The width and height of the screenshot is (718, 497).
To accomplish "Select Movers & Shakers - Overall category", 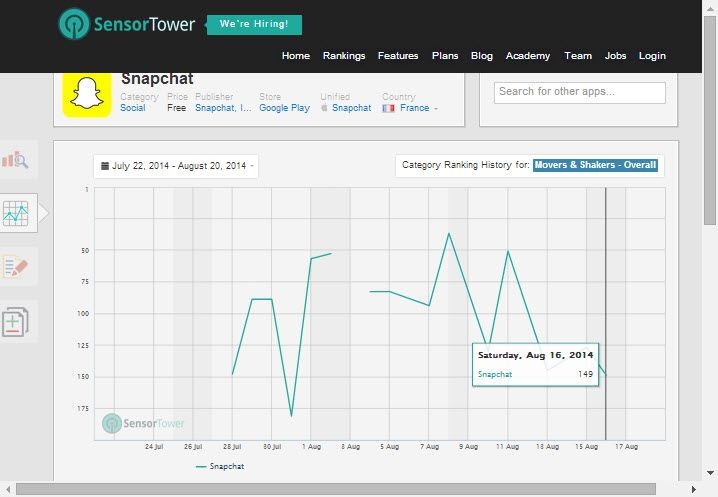I will (x=595, y=165).
